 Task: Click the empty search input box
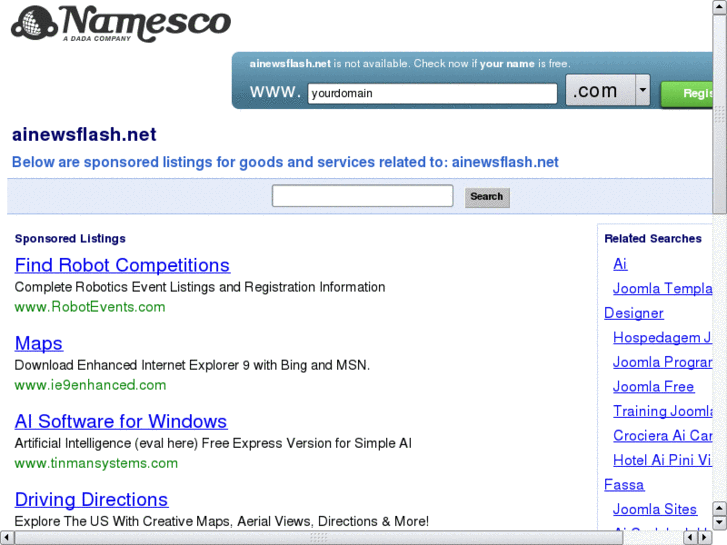pyautogui.click(x=363, y=196)
